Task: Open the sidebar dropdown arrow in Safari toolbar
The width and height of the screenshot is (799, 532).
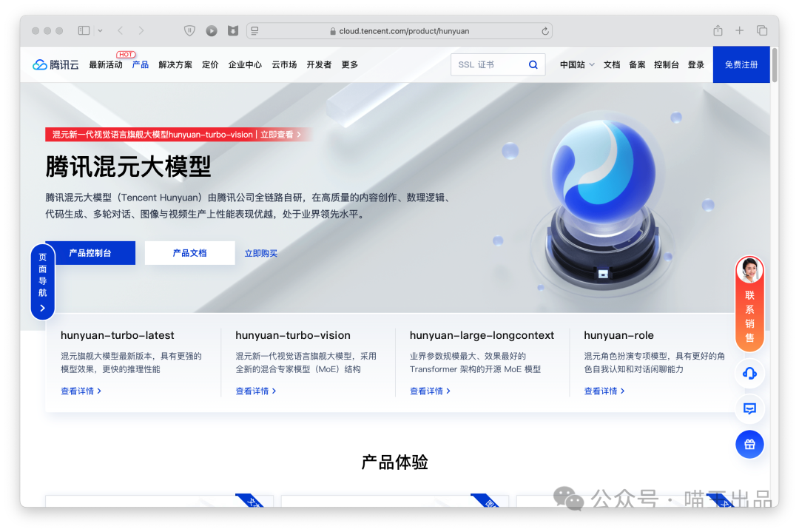Action: click(101, 30)
